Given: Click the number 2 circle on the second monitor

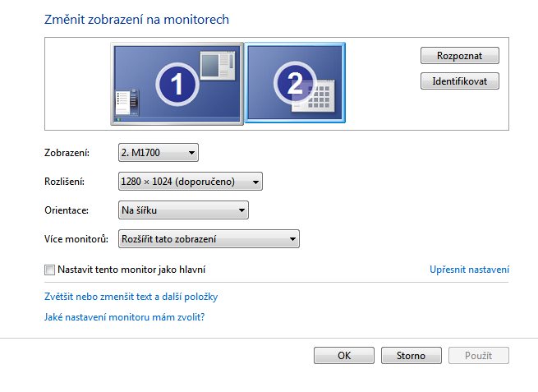Looking at the screenshot, I should coord(295,82).
